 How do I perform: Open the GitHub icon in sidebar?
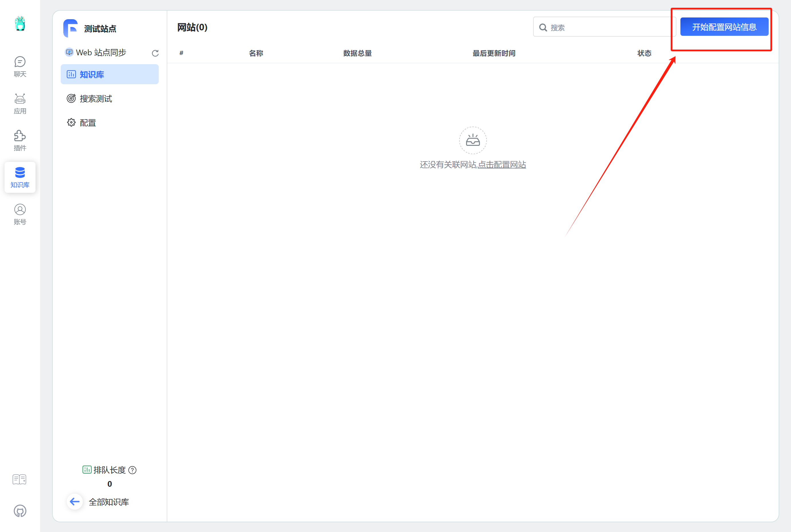point(20,511)
